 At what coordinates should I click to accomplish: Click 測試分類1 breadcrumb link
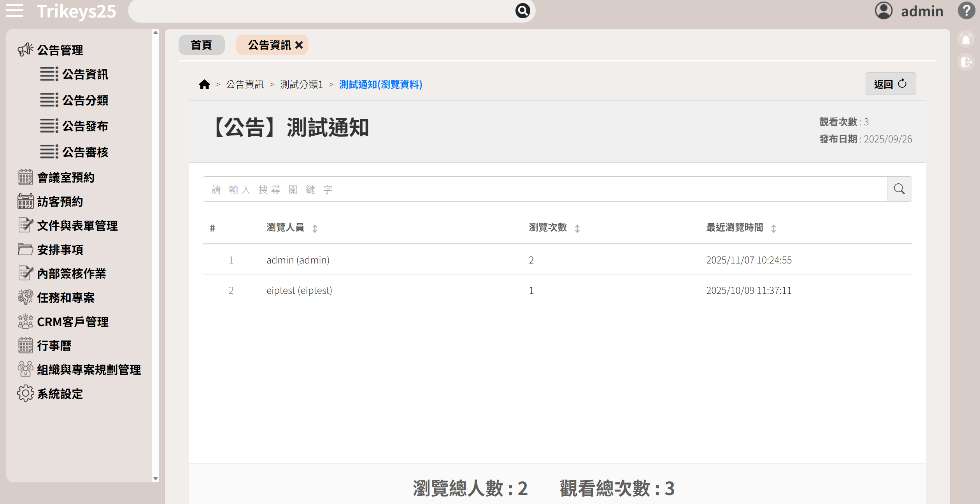click(302, 84)
